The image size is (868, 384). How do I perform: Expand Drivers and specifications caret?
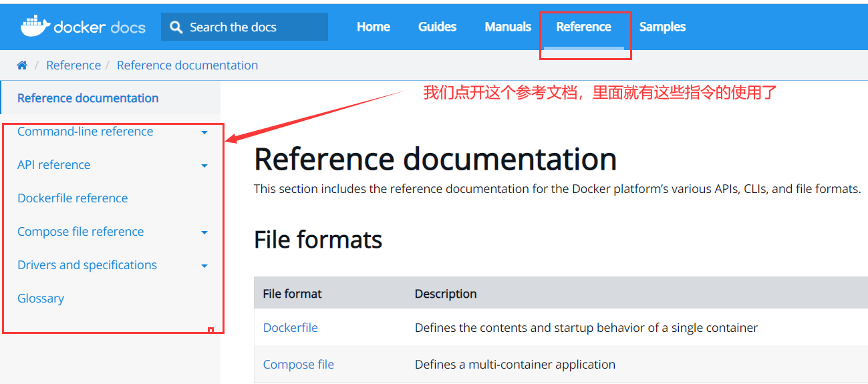(204, 266)
